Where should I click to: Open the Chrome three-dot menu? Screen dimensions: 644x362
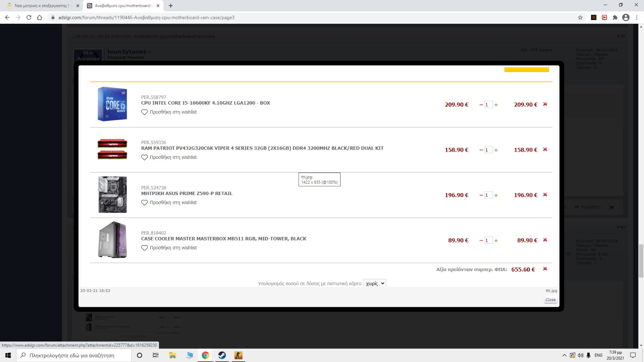637,17
